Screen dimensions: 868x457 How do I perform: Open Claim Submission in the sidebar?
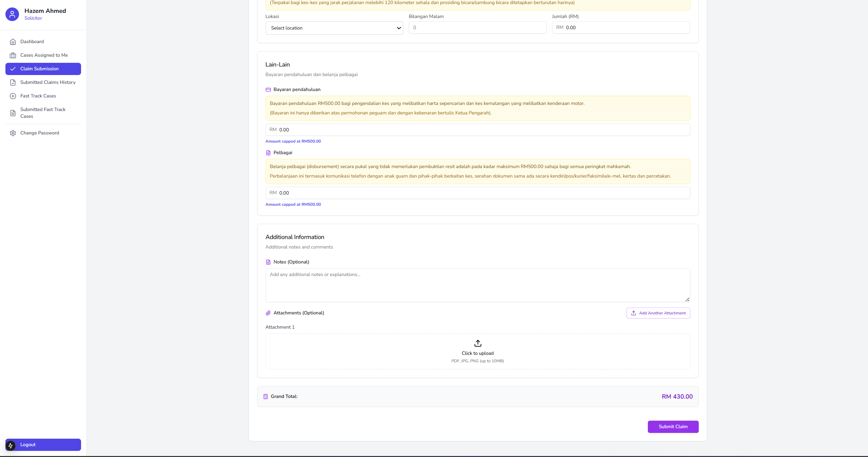[x=43, y=69]
